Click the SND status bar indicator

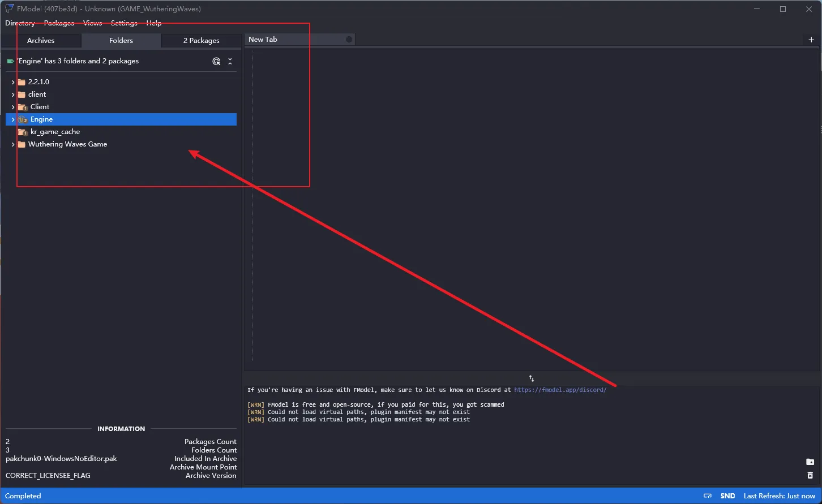click(727, 496)
